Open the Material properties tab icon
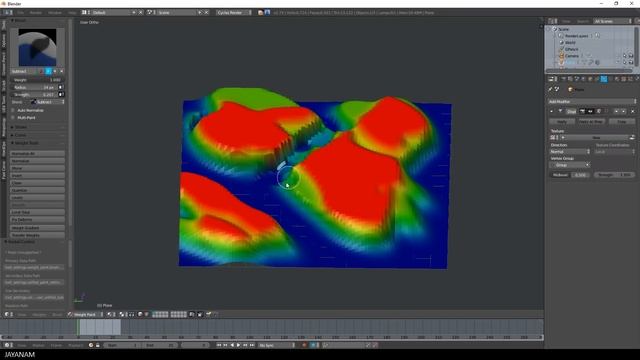This screenshot has width=640, height=360. tap(617, 79)
